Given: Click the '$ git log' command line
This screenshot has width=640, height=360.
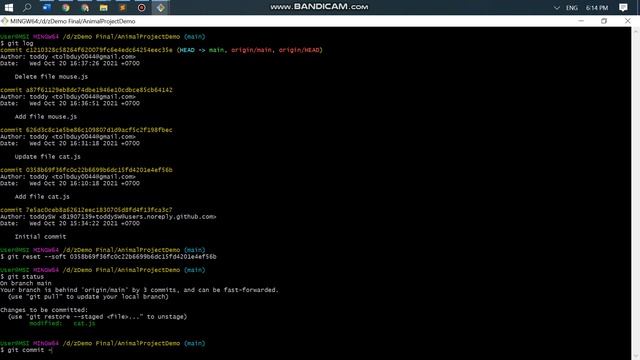Looking at the screenshot, I should pos(17,43).
